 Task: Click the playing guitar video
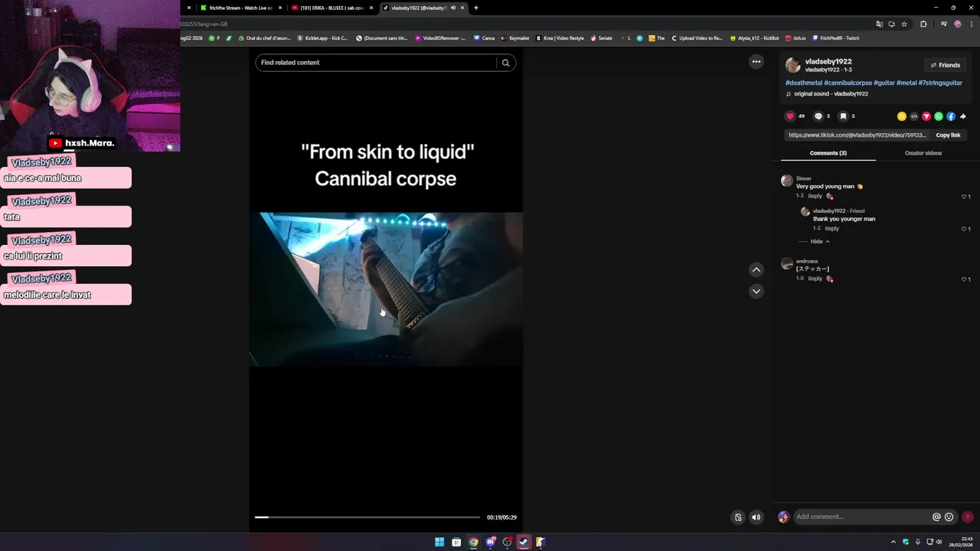[x=386, y=289]
